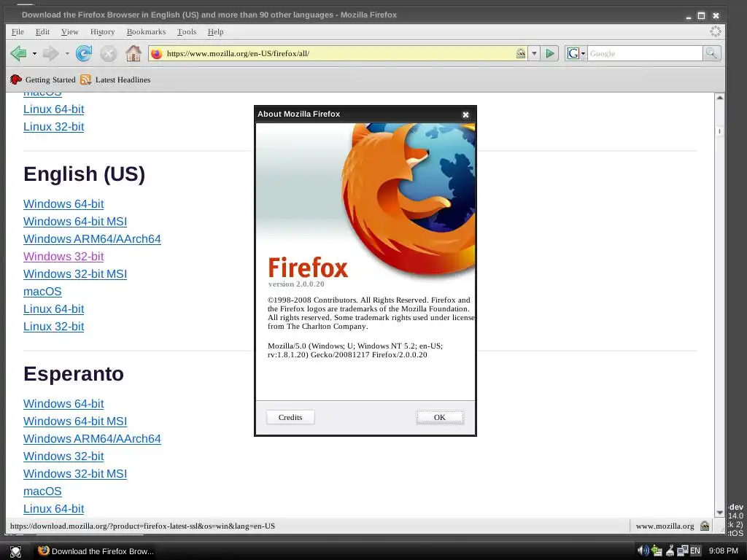Reload the page with the Refresh icon
Viewport: 747px width, 560px height.
point(84,53)
